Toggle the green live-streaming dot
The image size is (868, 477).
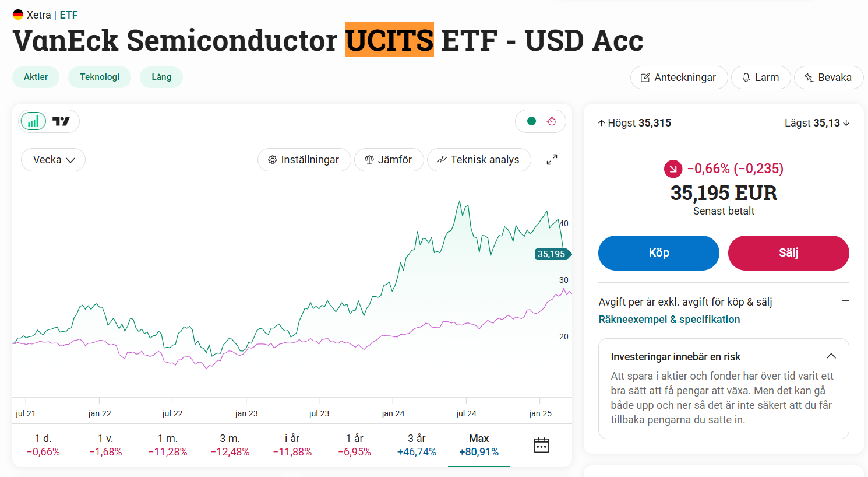(531, 121)
